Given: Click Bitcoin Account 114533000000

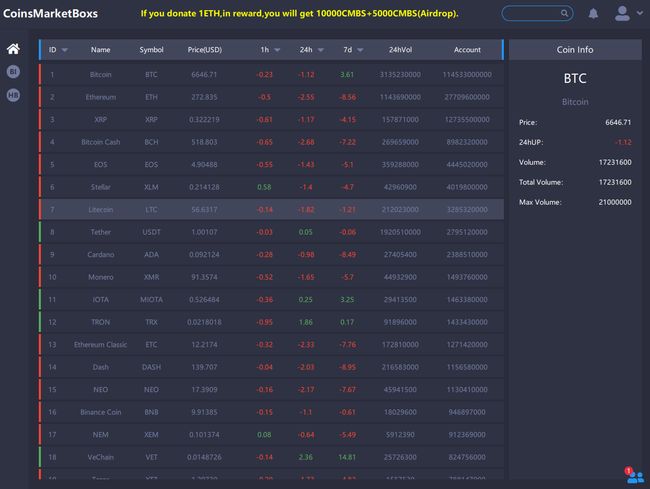Looking at the screenshot, I should (x=467, y=75).
